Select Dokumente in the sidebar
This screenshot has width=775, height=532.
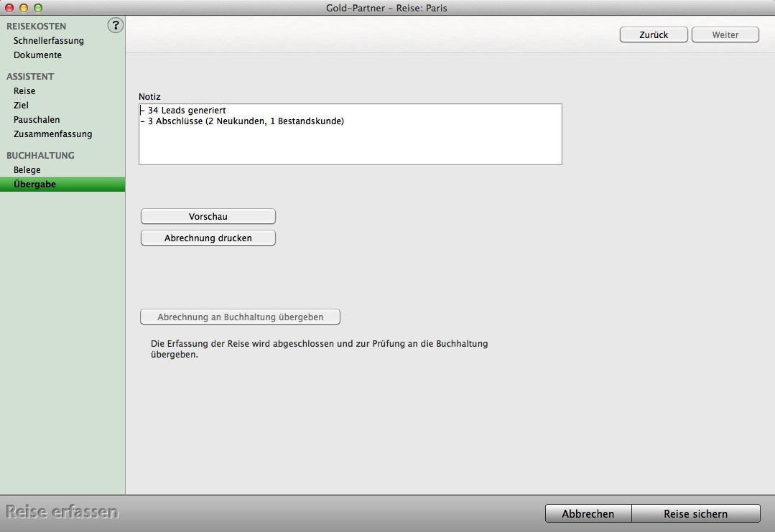tap(37, 55)
